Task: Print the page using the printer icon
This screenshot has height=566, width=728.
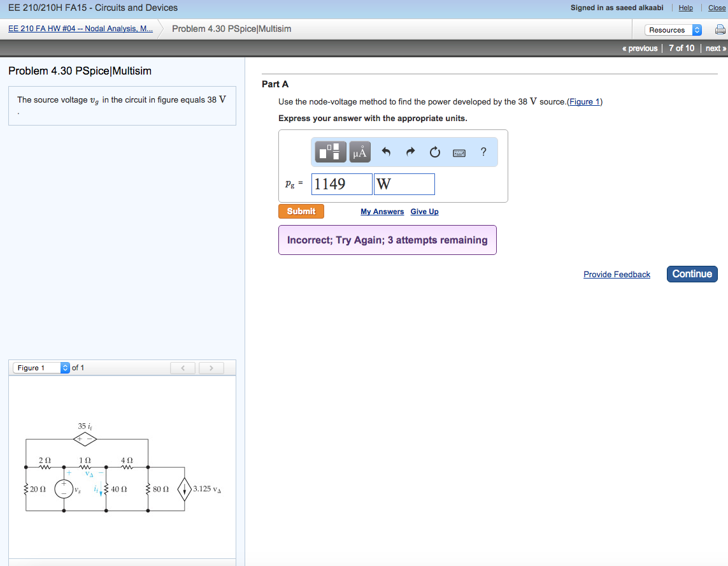Action: pos(720,29)
